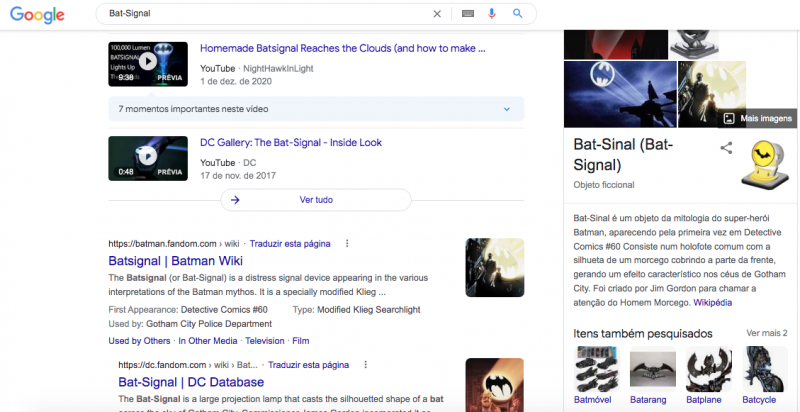Click the blue search magnifier icon
The width and height of the screenshot is (800, 412).
(517, 14)
